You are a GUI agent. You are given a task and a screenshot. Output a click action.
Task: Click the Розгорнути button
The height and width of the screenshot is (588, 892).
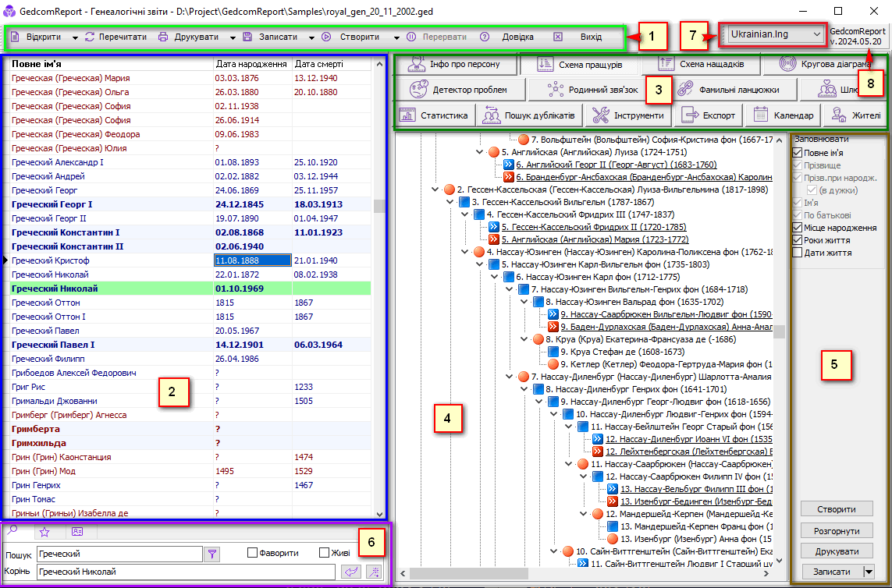(x=836, y=530)
